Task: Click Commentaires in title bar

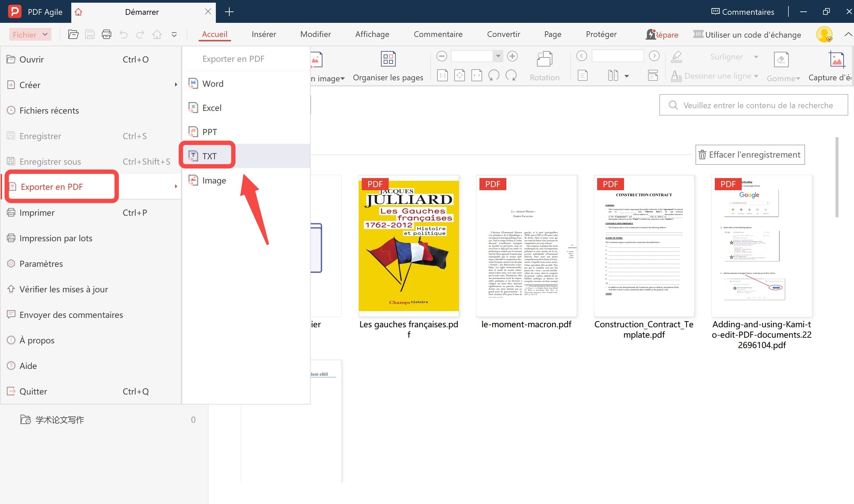Action: tap(742, 12)
